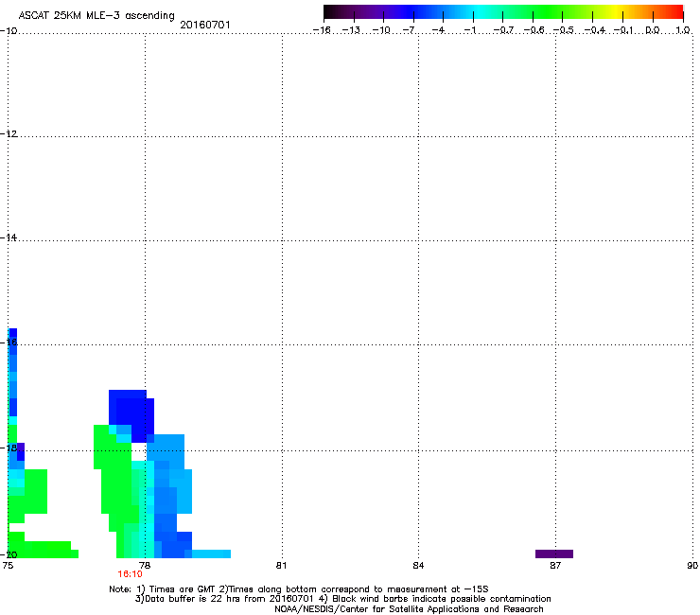Click the latitude axis label '-18'
The width and height of the screenshot is (700, 615).
(x=9, y=448)
